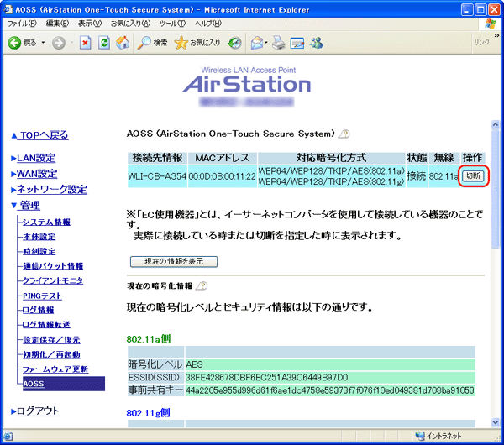The height and width of the screenshot is (445, 504).
Task: Open the ファイル(F) menu
Action: coord(22,24)
